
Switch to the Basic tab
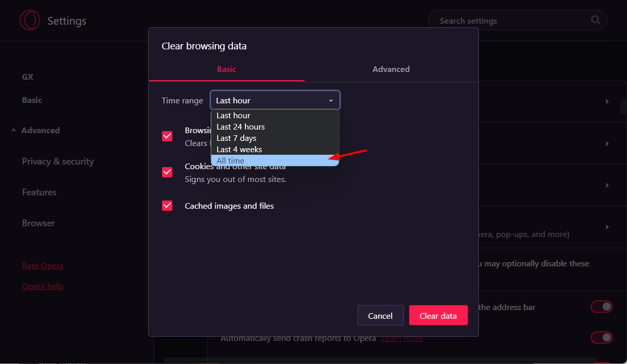click(226, 69)
